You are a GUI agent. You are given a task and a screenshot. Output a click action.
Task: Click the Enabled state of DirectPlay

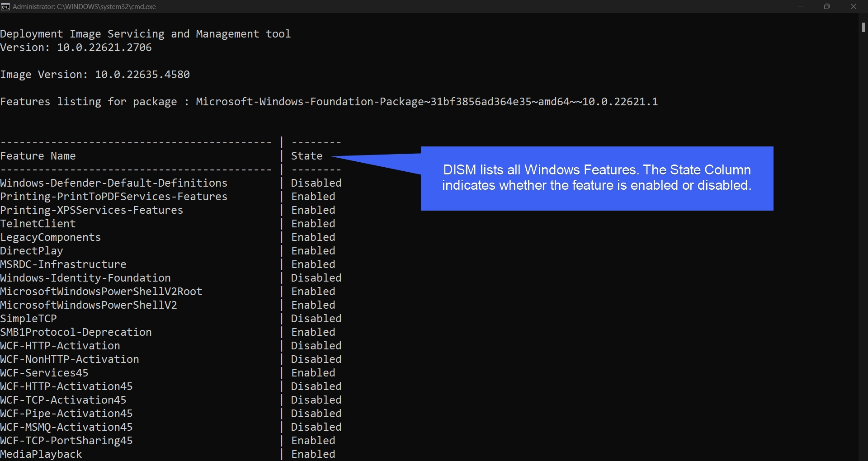coord(313,251)
